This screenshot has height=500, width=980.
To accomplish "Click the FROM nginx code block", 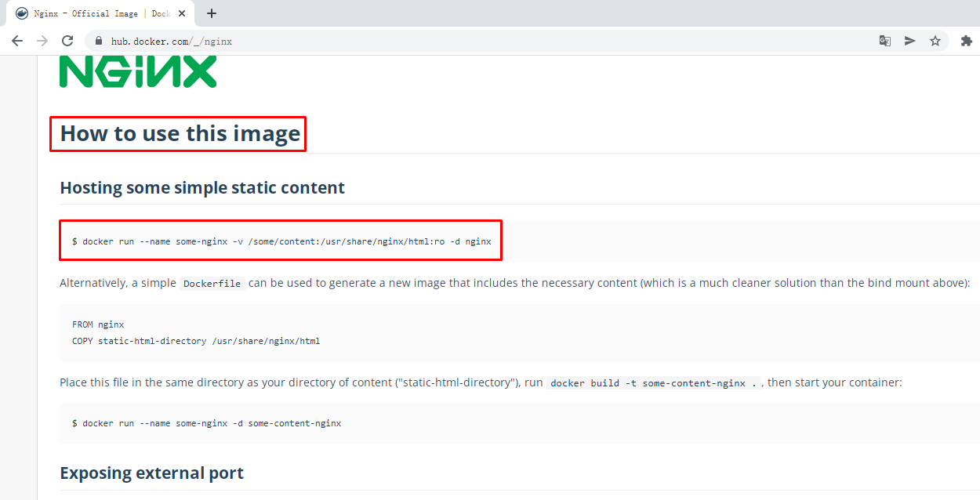I will [x=196, y=332].
